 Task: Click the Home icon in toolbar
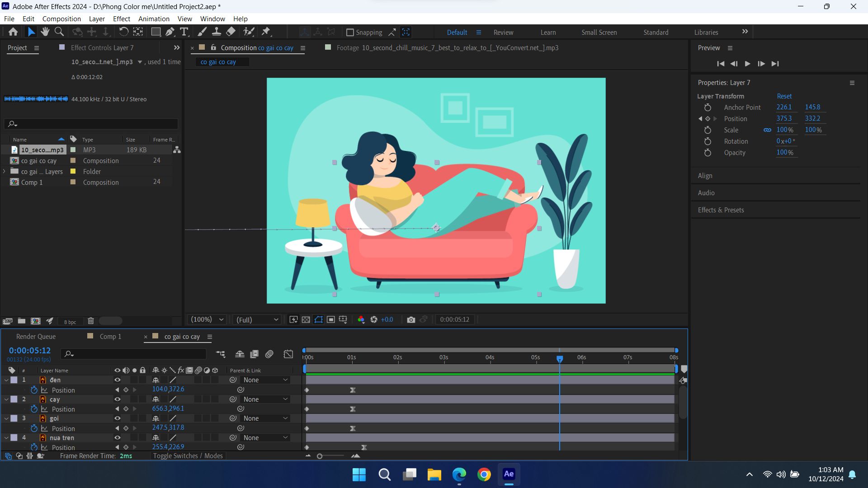click(13, 32)
